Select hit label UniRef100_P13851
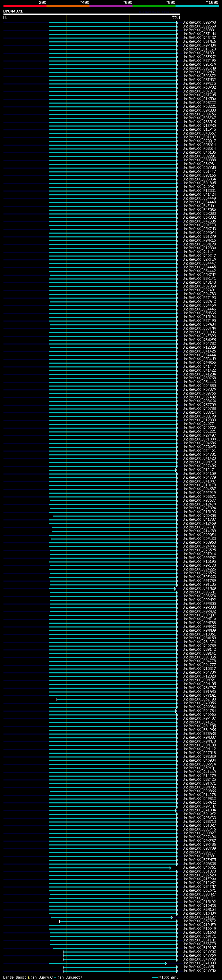 [199, 634]
